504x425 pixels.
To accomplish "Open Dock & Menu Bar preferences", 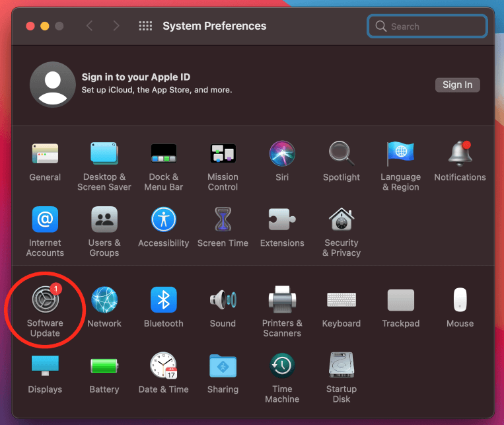I will (x=163, y=154).
